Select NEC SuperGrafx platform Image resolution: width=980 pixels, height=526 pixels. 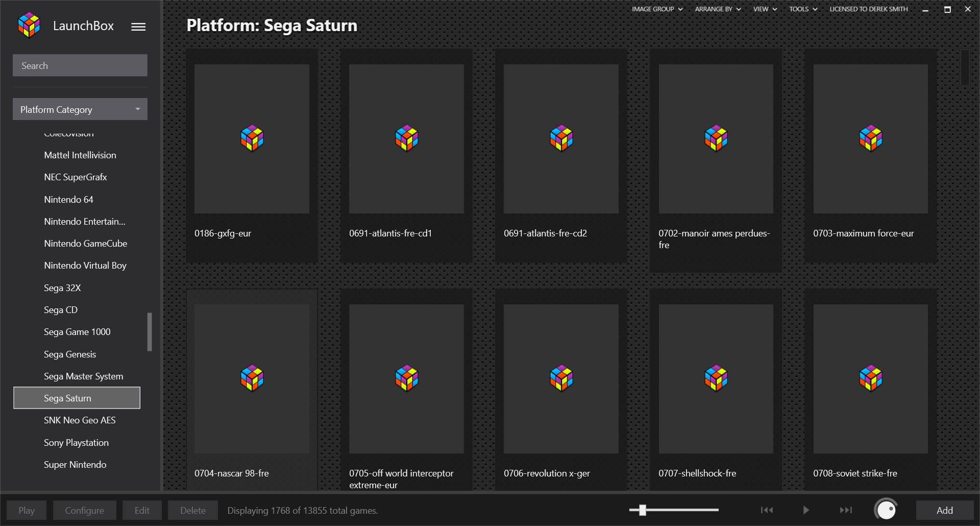76,177
